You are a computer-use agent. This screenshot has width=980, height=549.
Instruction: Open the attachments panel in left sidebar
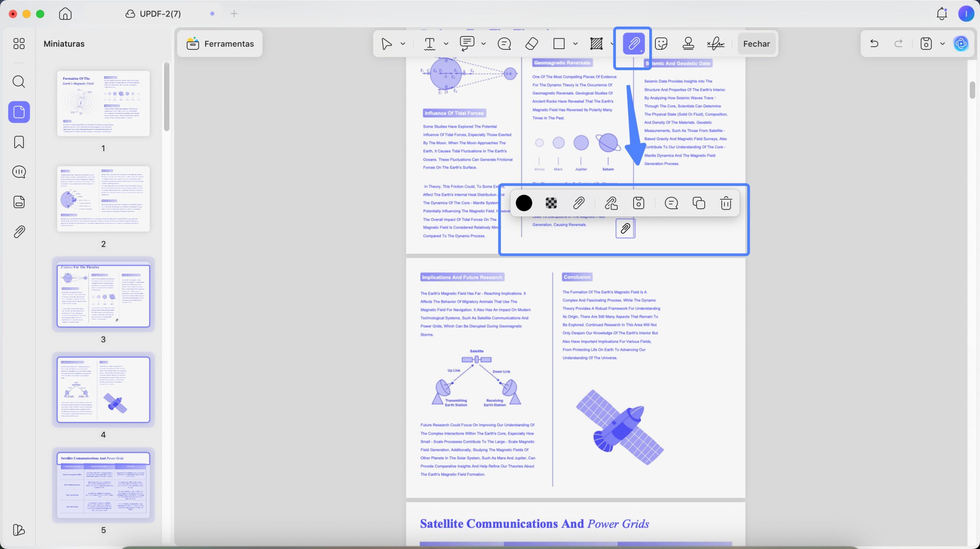[x=19, y=232]
